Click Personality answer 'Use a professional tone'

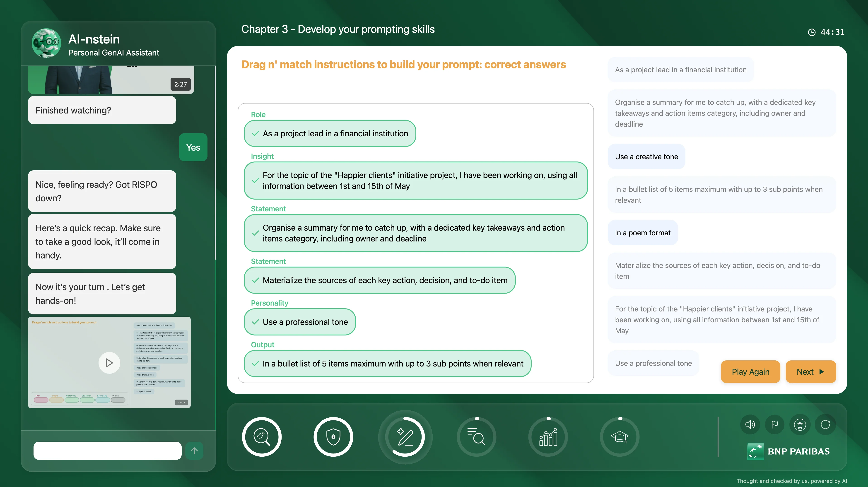[299, 322]
